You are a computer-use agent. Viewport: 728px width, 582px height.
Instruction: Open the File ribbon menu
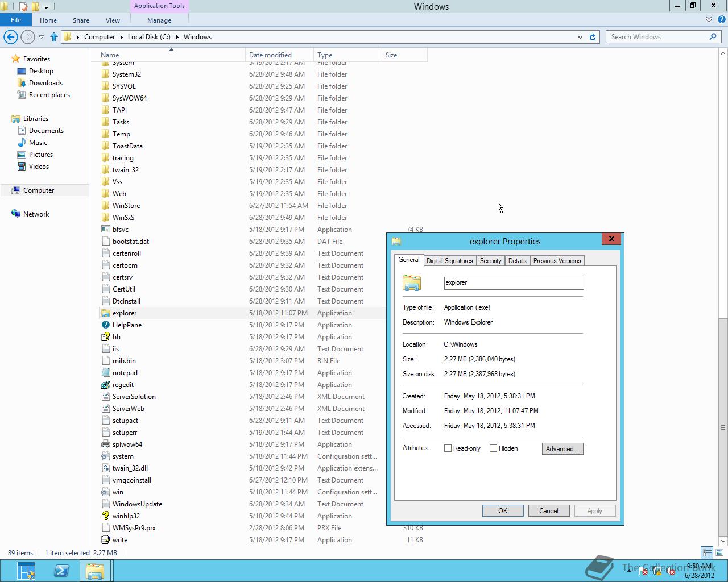pyautogui.click(x=16, y=20)
